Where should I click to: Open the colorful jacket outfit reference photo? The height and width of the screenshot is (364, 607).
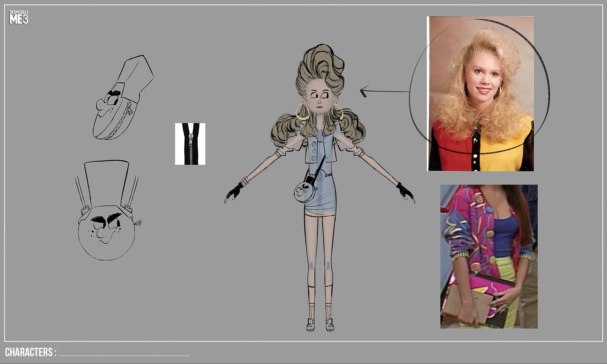click(489, 256)
